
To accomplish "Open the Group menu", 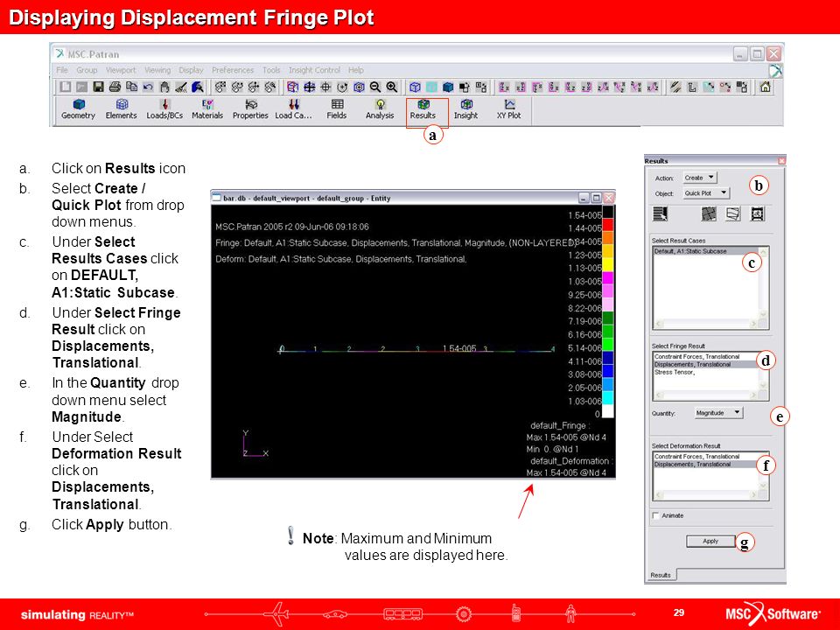I will point(87,70).
